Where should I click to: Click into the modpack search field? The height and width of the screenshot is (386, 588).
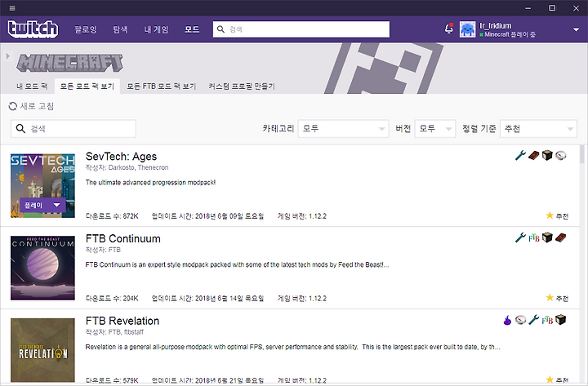[73, 129]
